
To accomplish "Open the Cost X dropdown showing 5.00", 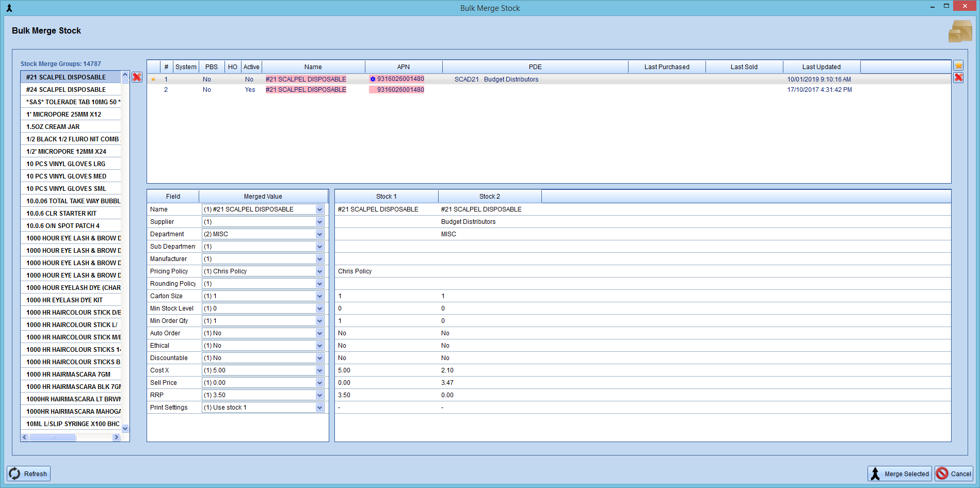I will (x=320, y=370).
